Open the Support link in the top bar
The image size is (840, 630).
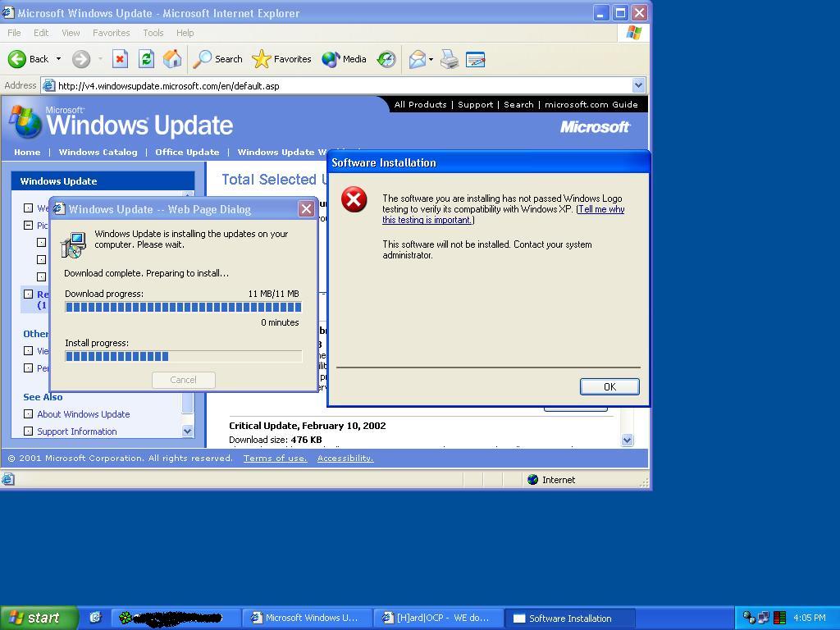[476, 104]
